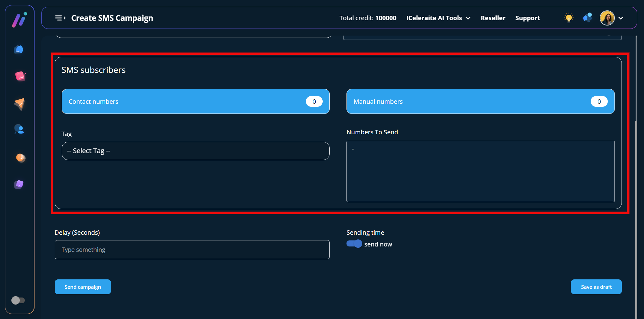This screenshot has width=644, height=319.
Task: Open the Select Tag dropdown
Action: (x=196, y=151)
